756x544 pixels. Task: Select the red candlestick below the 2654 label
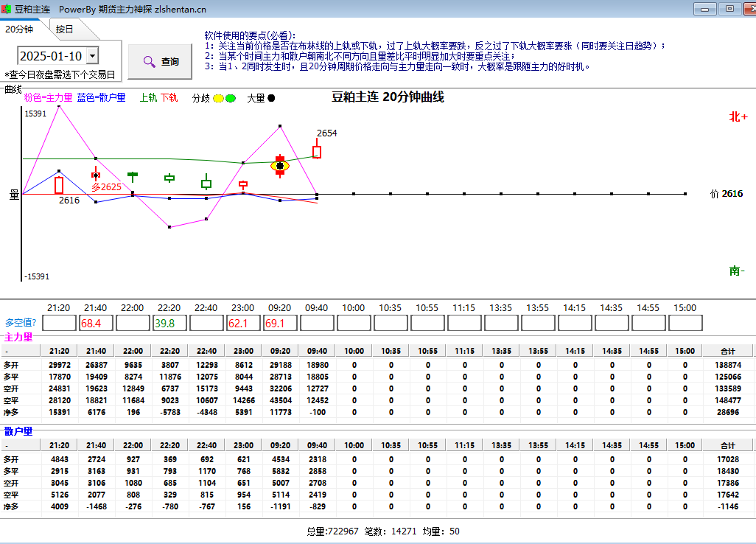pyautogui.click(x=317, y=151)
